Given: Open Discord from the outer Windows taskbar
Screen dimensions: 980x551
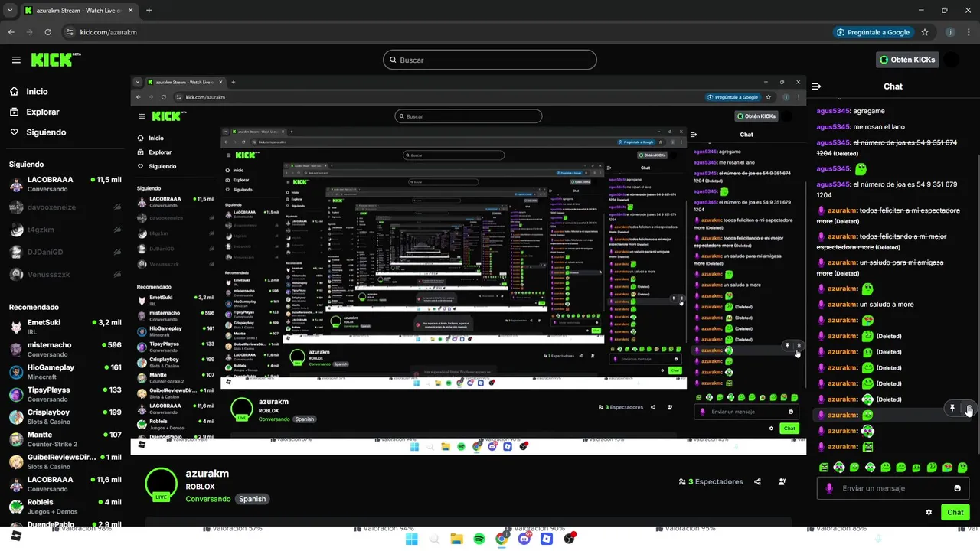Looking at the screenshot, I should coord(524,539).
